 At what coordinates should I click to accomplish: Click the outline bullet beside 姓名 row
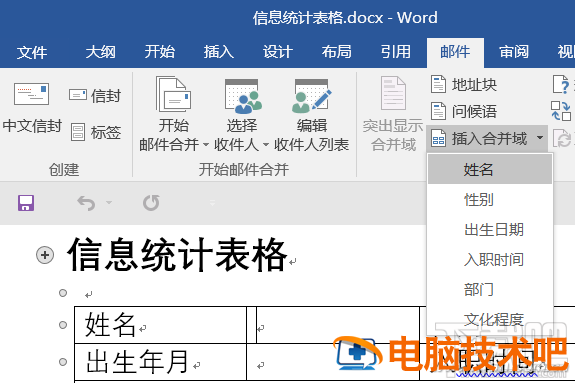point(63,325)
